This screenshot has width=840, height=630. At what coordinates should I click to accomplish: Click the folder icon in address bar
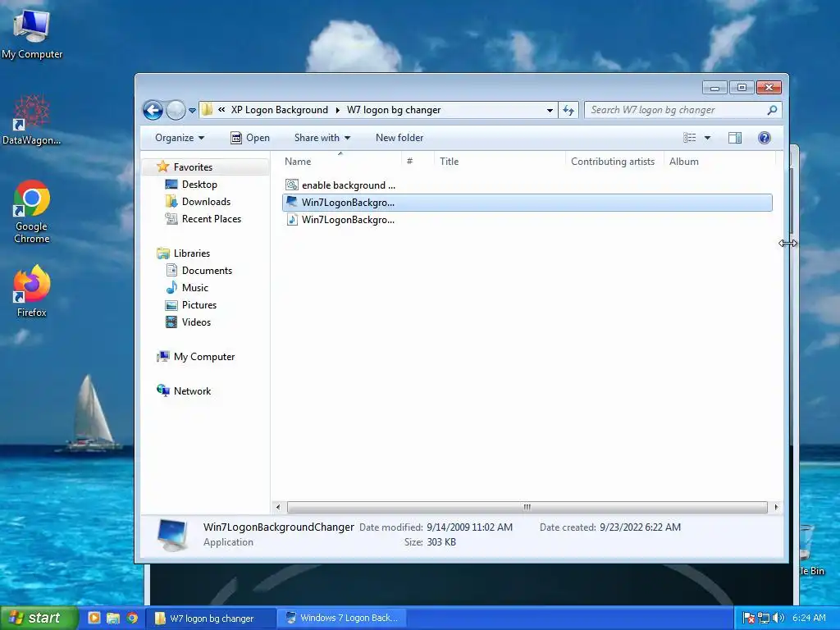207,110
